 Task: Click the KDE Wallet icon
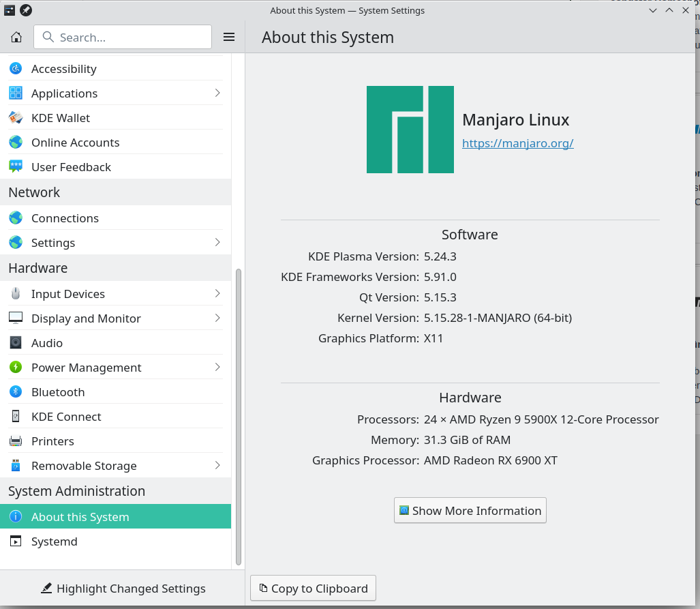[x=16, y=117]
